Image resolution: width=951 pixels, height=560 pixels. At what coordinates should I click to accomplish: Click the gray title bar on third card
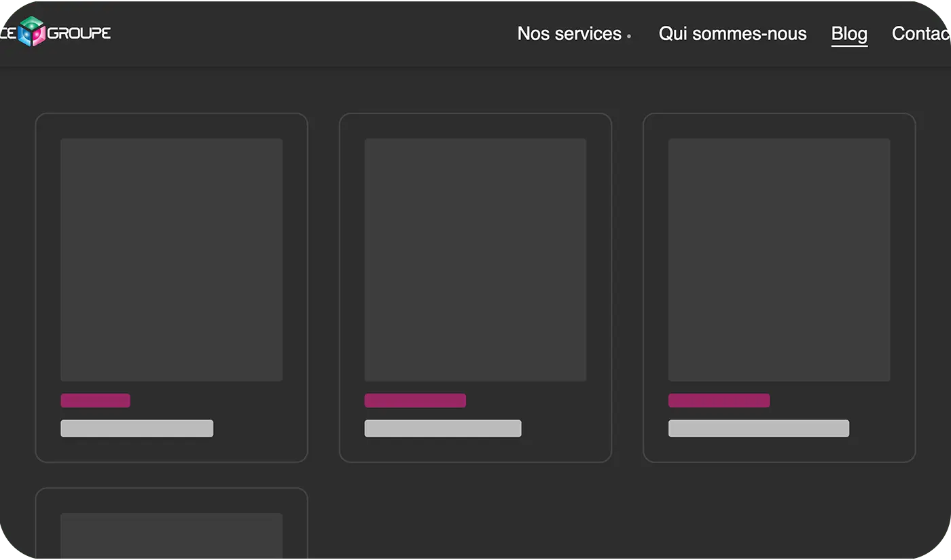click(x=758, y=428)
